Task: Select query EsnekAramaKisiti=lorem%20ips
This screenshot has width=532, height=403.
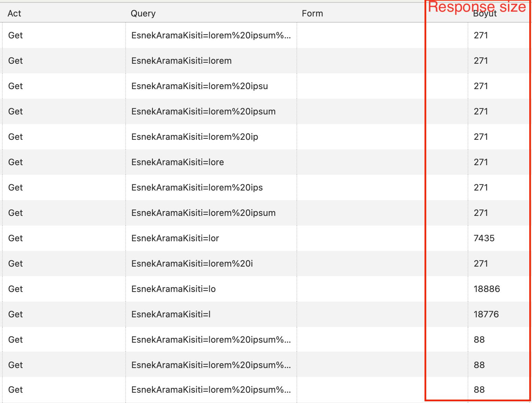Action: pyautogui.click(x=197, y=187)
